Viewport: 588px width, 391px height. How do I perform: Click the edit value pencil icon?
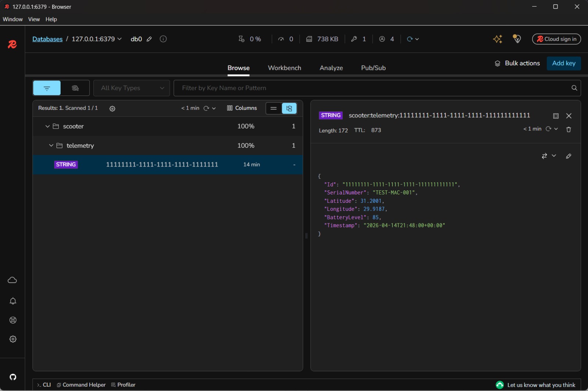[569, 156]
